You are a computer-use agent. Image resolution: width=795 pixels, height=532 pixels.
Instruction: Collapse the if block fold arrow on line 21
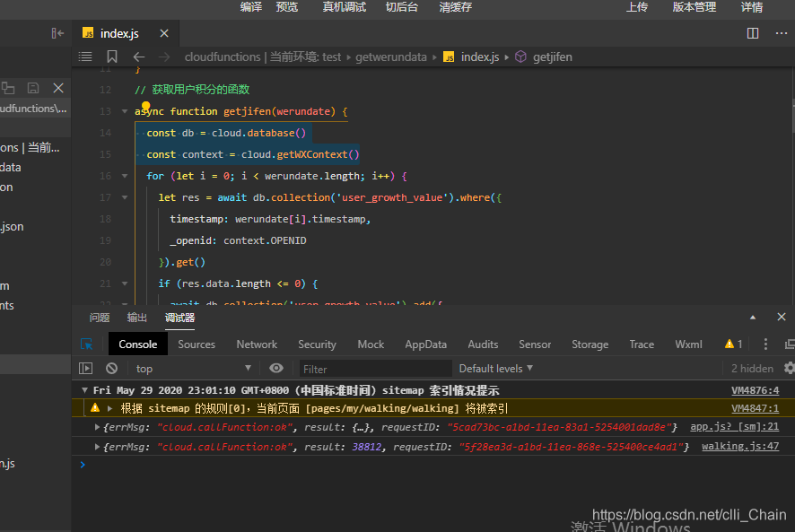coord(125,283)
